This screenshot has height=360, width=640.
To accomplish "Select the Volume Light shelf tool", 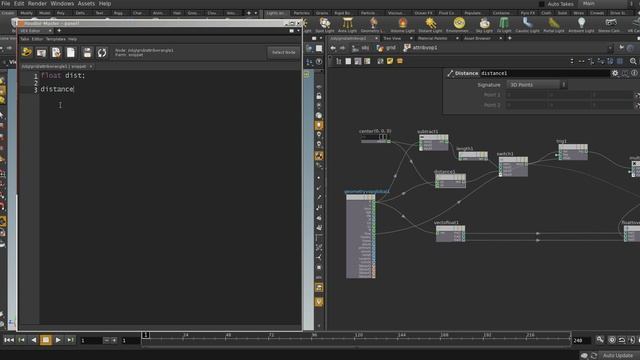I will (x=402, y=24).
